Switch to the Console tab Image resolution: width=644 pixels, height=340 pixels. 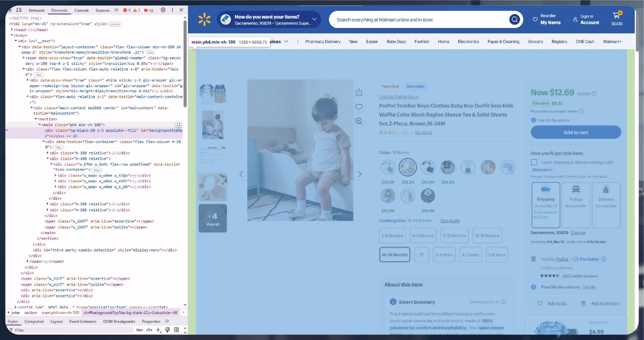point(82,10)
